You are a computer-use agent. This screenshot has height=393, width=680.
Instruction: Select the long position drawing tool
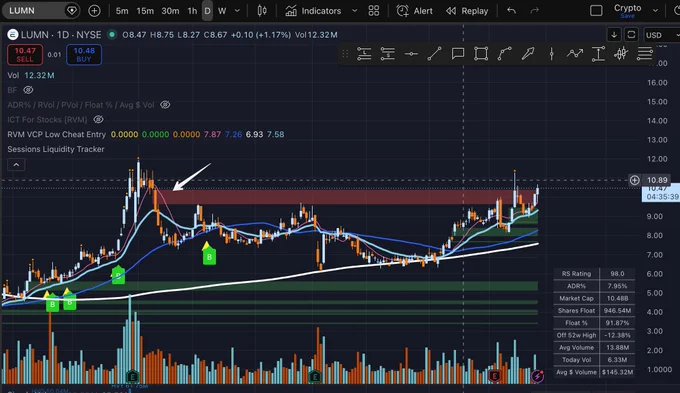pyautogui.click(x=364, y=54)
